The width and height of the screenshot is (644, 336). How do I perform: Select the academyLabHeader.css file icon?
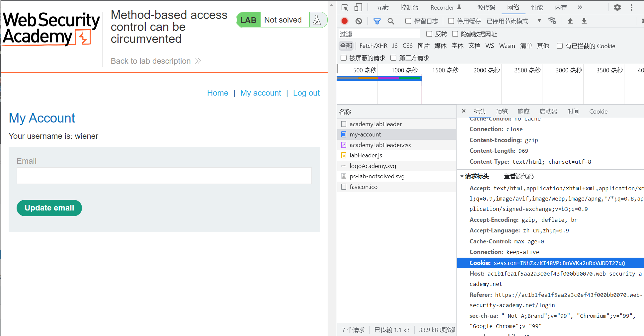click(344, 145)
